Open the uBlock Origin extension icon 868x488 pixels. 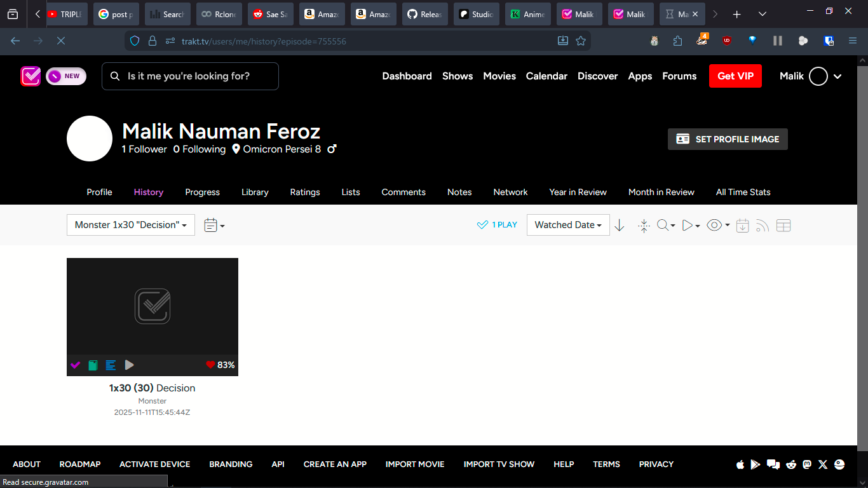click(726, 41)
